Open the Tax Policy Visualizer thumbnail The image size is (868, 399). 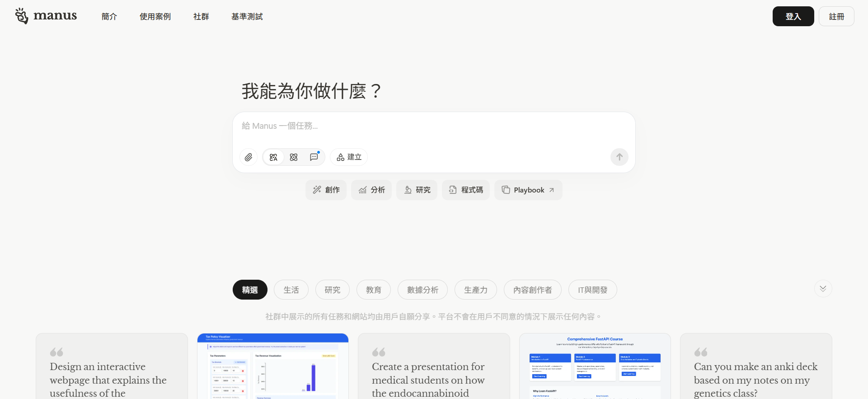pyautogui.click(x=273, y=366)
